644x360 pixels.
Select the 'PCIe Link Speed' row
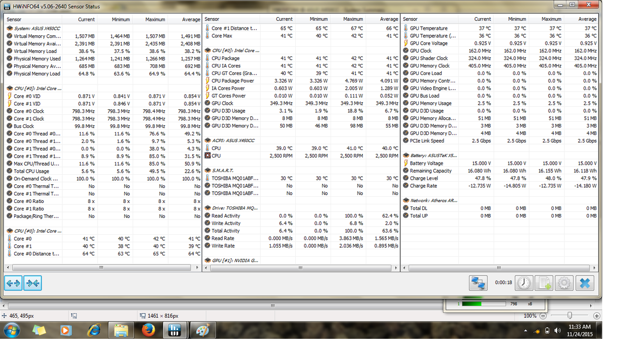(500, 140)
